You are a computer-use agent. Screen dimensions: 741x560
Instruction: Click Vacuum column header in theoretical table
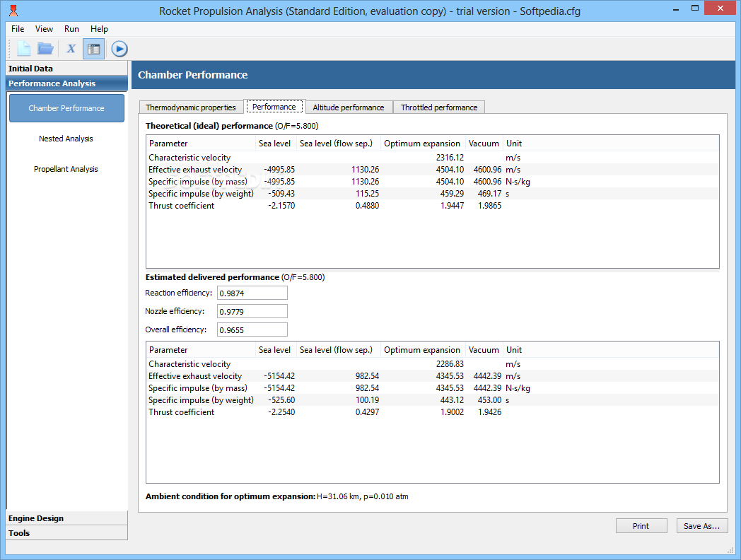click(x=484, y=144)
